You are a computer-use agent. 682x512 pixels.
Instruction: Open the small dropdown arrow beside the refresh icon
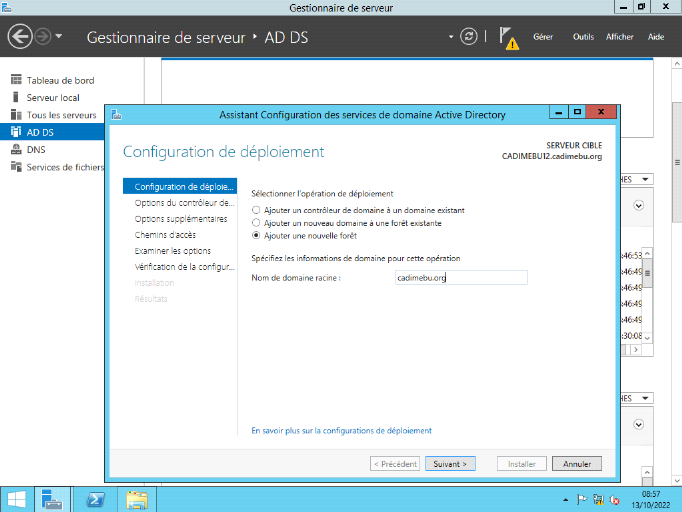tap(451, 37)
